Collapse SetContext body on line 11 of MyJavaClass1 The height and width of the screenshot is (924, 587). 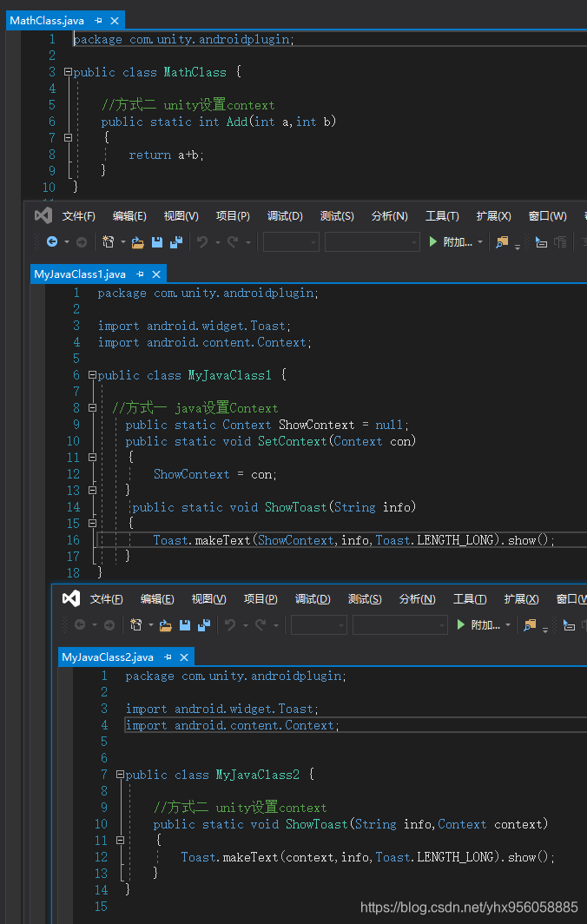tap(92, 458)
